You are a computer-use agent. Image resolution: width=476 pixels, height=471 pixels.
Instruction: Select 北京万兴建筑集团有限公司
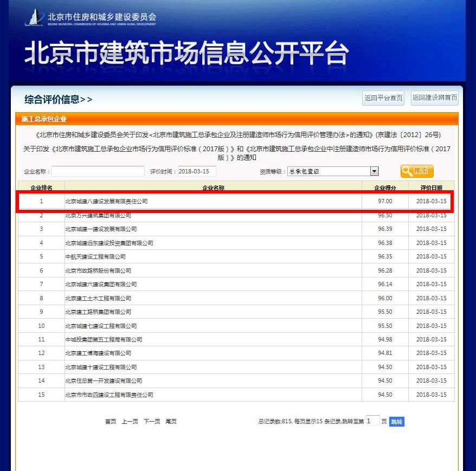(98, 216)
